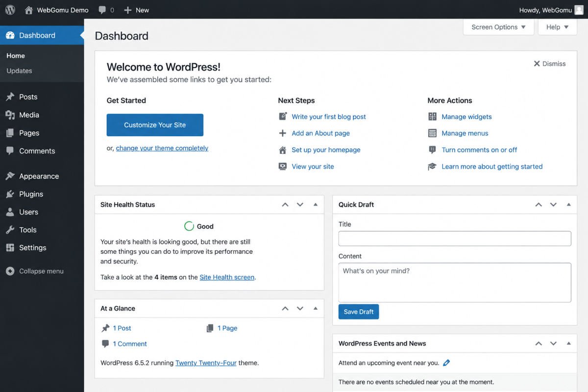This screenshot has height=392, width=588.
Task: Click the WordPress logo in admin bar
Action: (10, 10)
